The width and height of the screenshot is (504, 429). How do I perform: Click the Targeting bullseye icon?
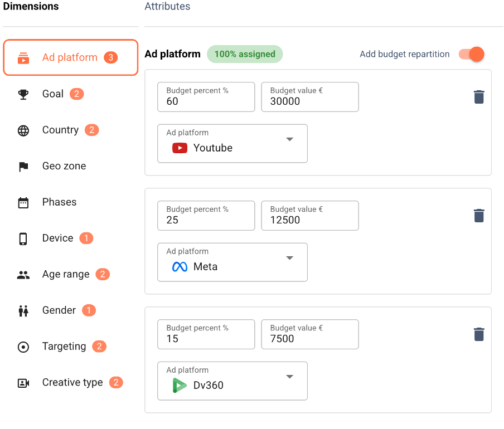click(23, 347)
